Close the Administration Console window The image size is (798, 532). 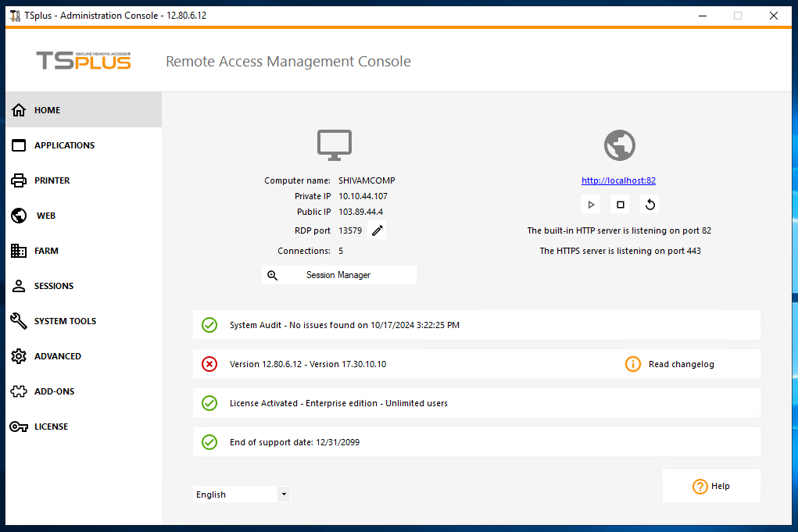[x=774, y=16]
